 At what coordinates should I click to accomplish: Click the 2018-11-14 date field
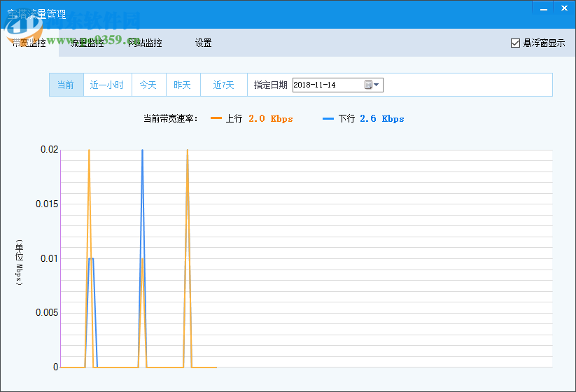click(x=337, y=85)
